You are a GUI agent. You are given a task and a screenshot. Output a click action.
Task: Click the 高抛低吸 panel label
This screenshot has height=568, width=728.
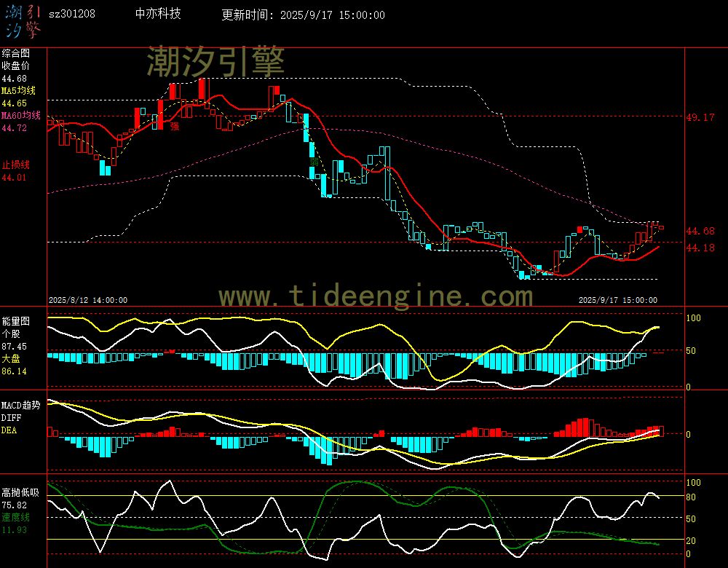click(20, 493)
